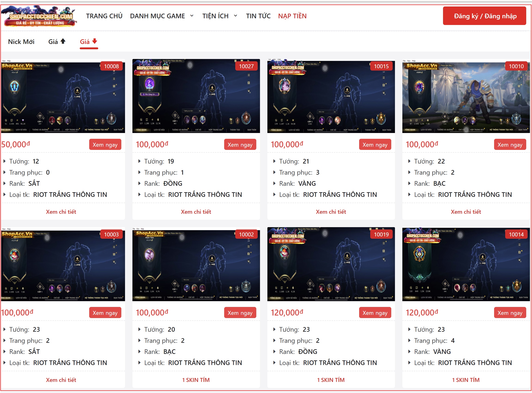The height and width of the screenshot is (393, 532).
Task: Expand the TIỆN ÍCH chevron arrow
Action: [x=235, y=16]
